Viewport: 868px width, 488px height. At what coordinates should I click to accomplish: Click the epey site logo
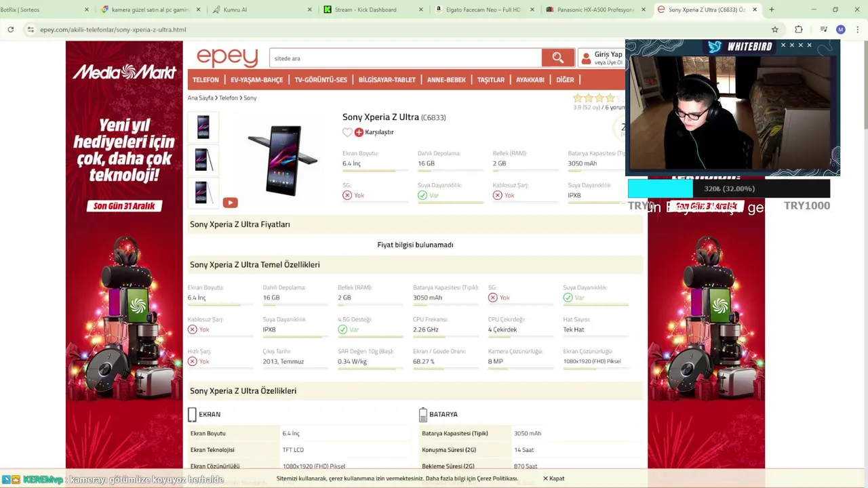coord(227,58)
